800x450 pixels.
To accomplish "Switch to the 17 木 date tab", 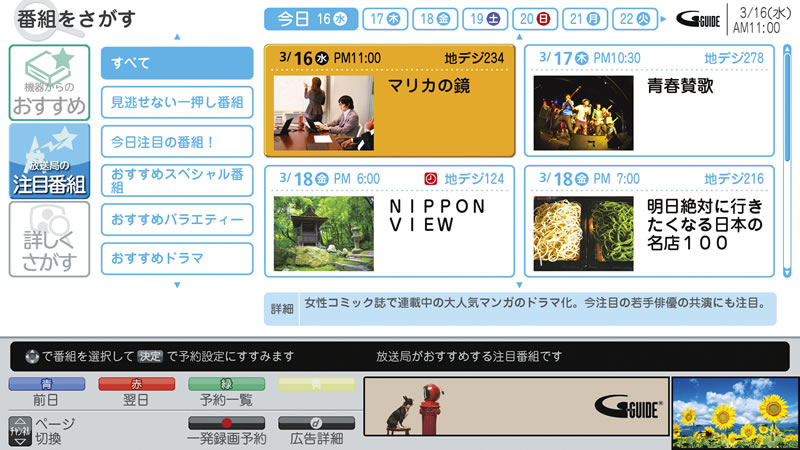I will point(385,19).
